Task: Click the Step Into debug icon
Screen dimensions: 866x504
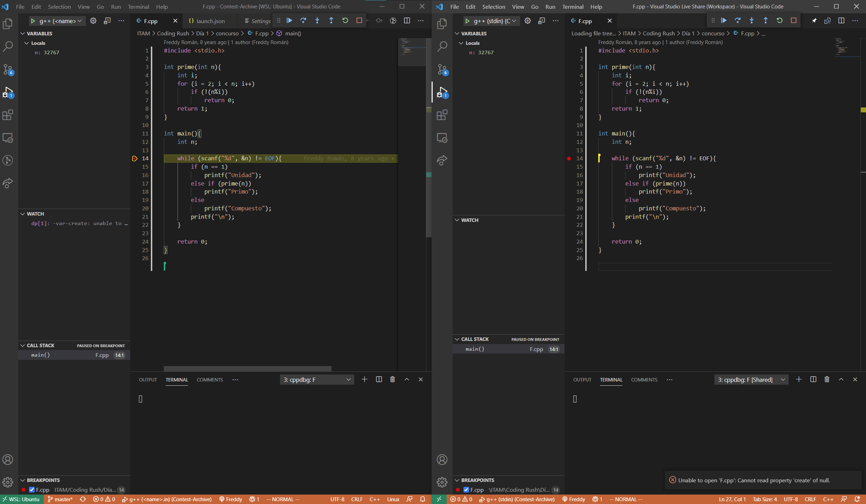Action: coord(317,21)
